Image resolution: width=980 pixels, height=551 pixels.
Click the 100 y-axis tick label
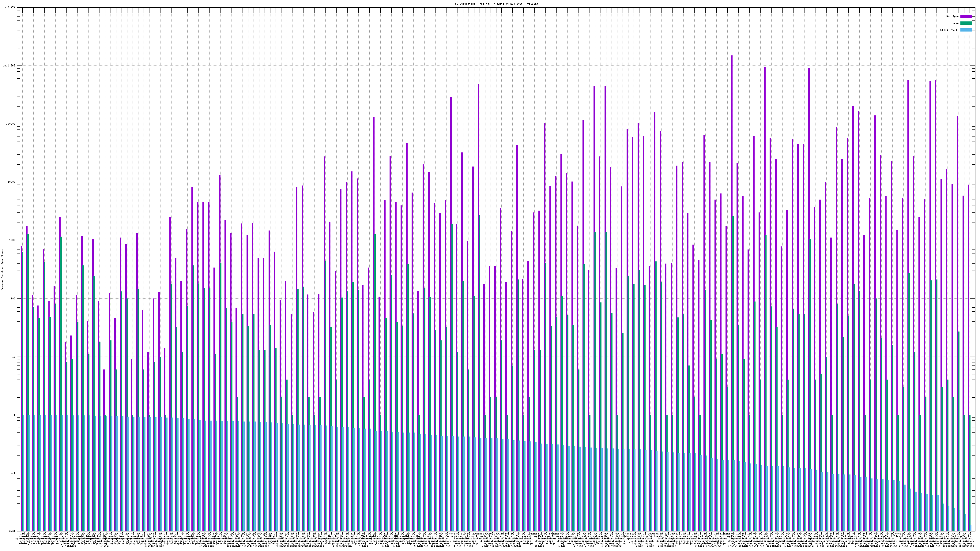coord(13,298)
